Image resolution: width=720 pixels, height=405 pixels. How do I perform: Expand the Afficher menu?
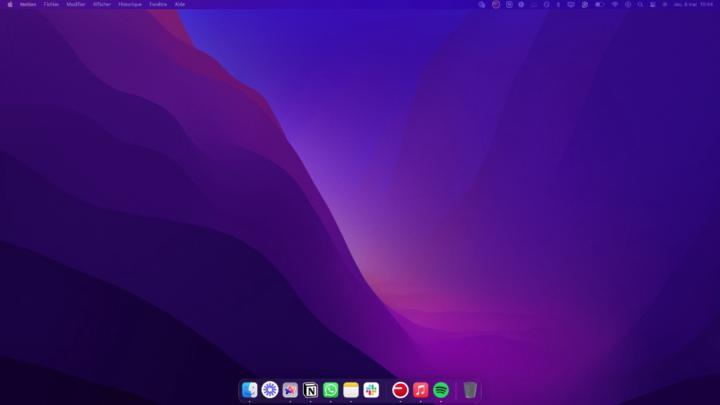click(102, 4)
